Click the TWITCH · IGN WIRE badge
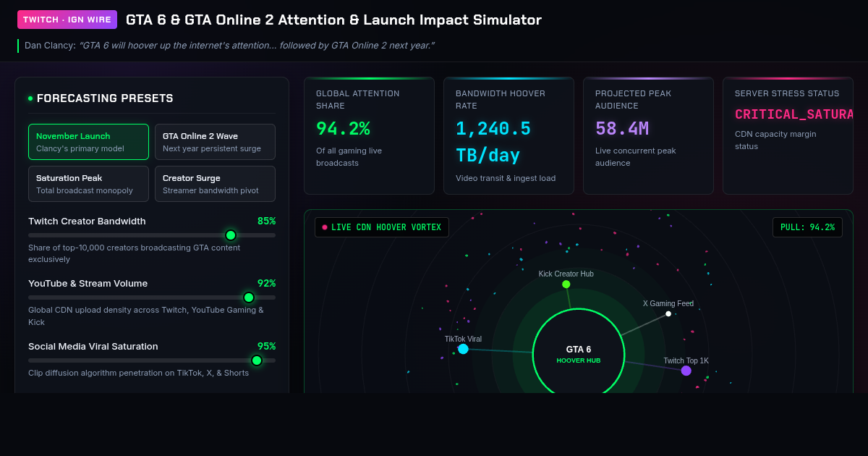The image size is (868, 456). pos(67,20)
